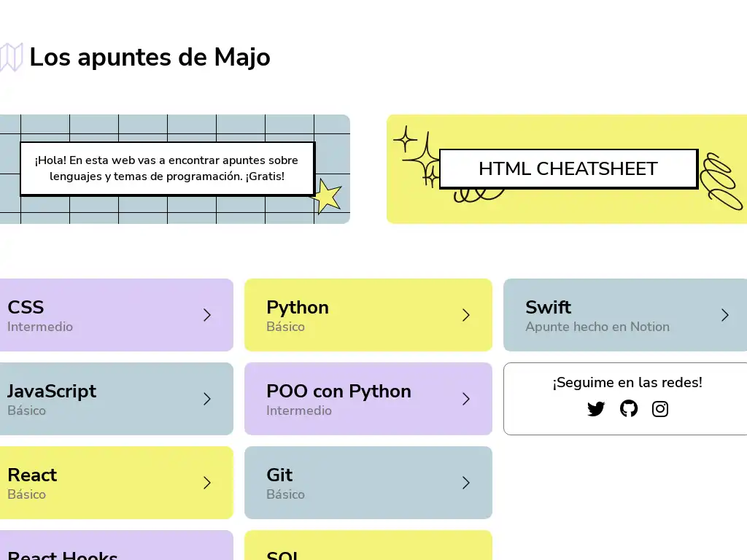Click the Los apuntes de Majo heading
The height and width of the screenshot is (560, 747).
click(x=150, y=57)
